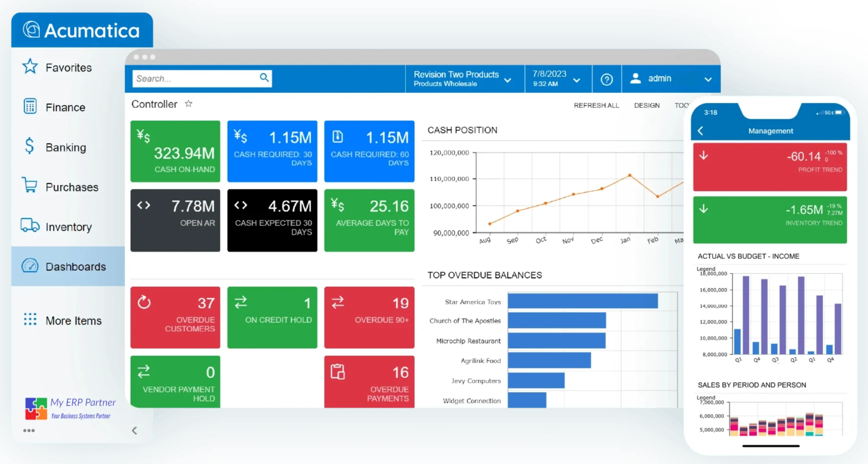Open the More Items grid icon
868x464 pixels.
coord(30,319)
